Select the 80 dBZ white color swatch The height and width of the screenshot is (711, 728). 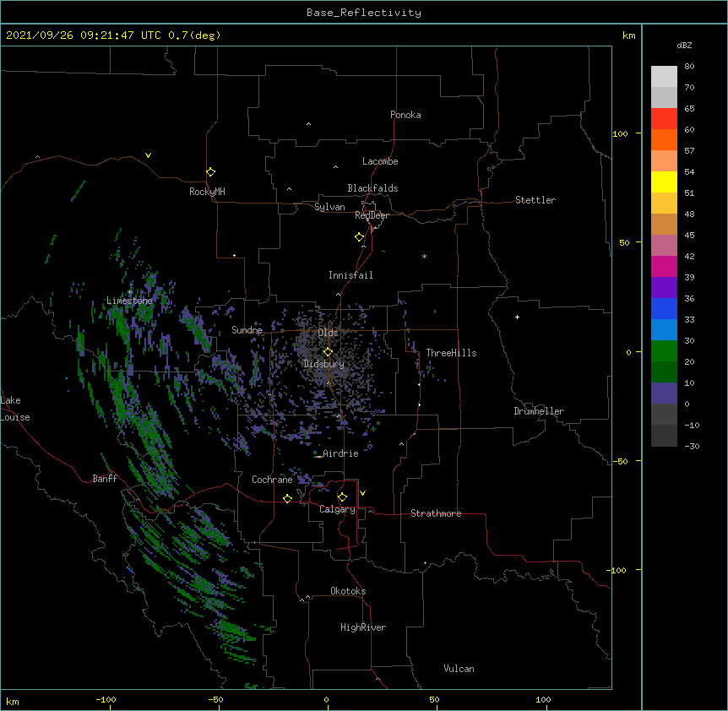pos(664,77)
